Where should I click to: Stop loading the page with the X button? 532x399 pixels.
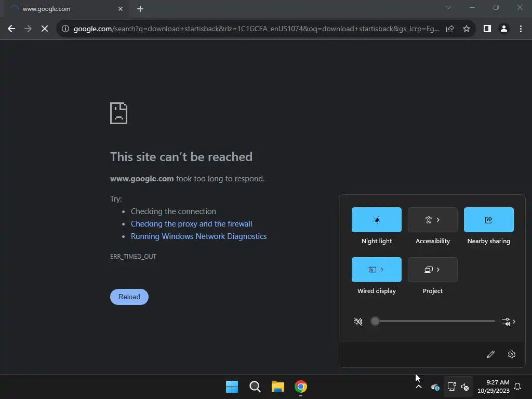(x=45, y=29)
